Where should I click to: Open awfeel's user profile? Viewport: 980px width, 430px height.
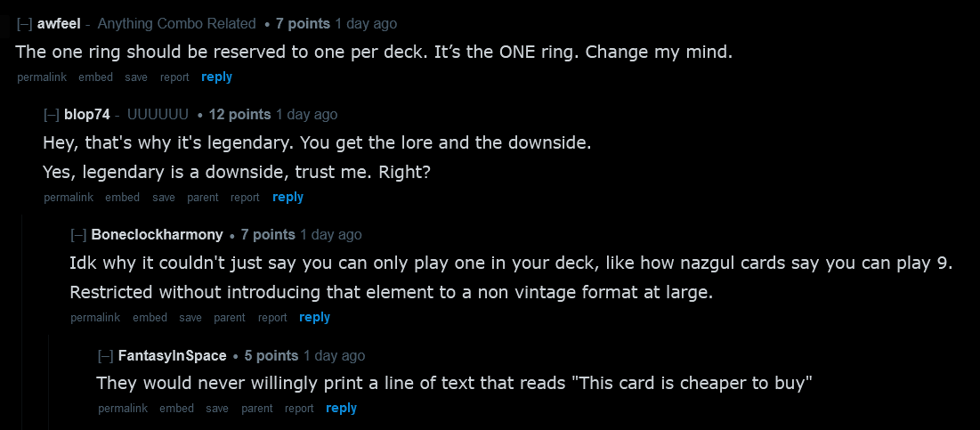pyautogui.click(x=61, y=24)
